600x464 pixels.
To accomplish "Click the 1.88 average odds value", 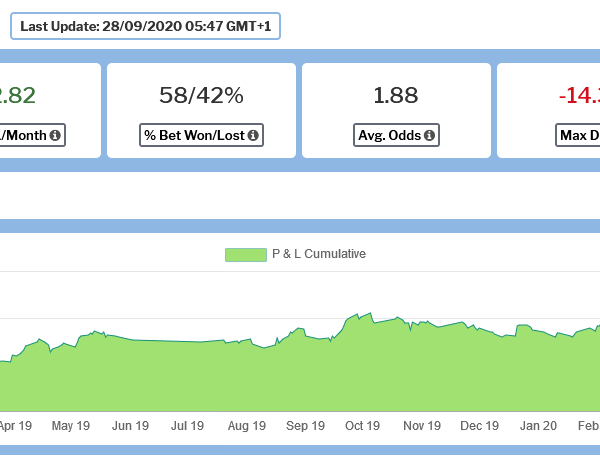I will click(397, 95).
